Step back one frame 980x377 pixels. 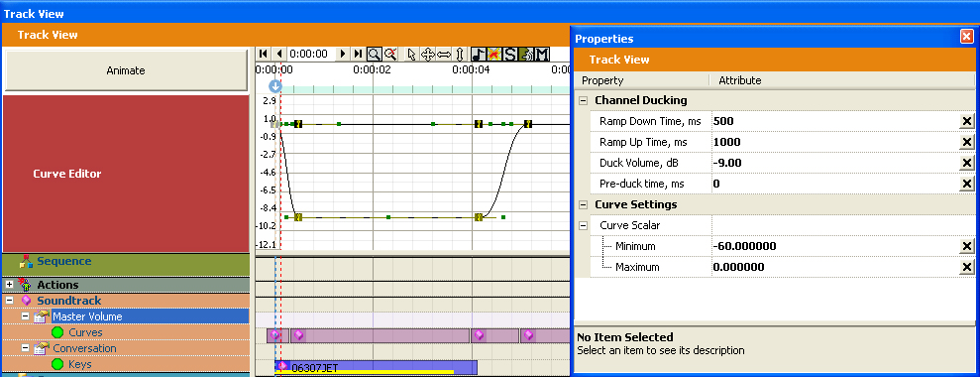coord(279,54)
